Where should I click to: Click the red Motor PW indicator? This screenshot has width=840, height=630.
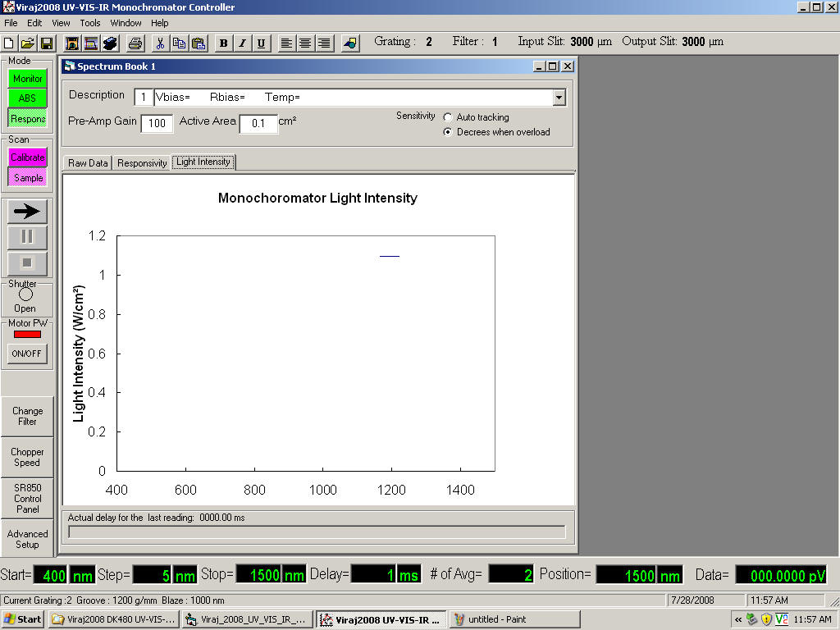click(27, 335)
